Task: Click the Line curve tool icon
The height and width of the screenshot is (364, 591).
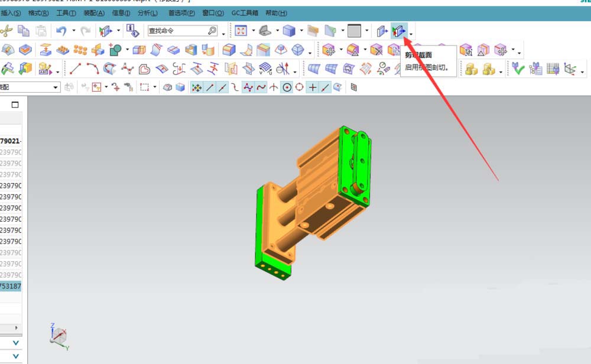Action: pos(75,69)
